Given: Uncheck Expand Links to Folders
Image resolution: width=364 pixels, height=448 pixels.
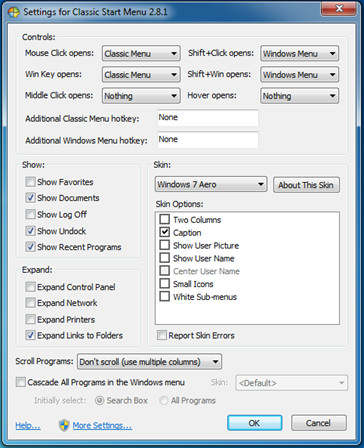Looking at the screenshot, I should point(30,335).
